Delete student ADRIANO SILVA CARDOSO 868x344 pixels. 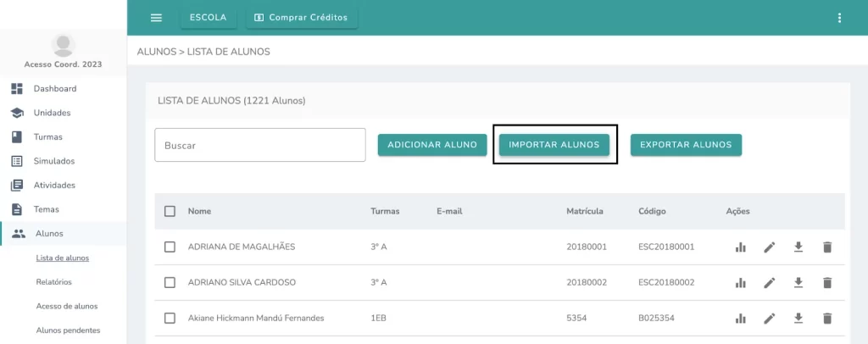click(827, 283)
